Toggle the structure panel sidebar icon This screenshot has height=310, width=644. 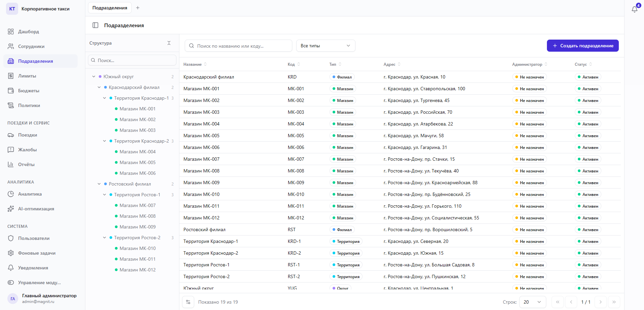click(95, 25)
